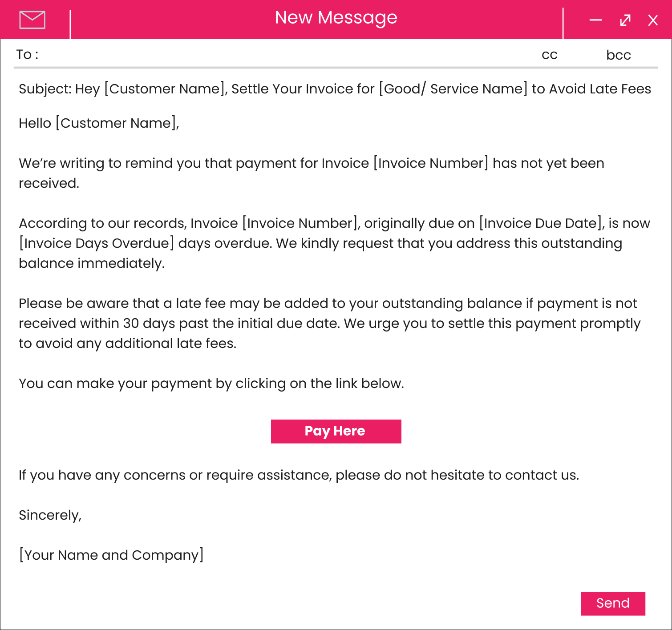Viewport: 672px width, 630px height.
Task: Click the Send button
Action: click(x=613, y=603)
